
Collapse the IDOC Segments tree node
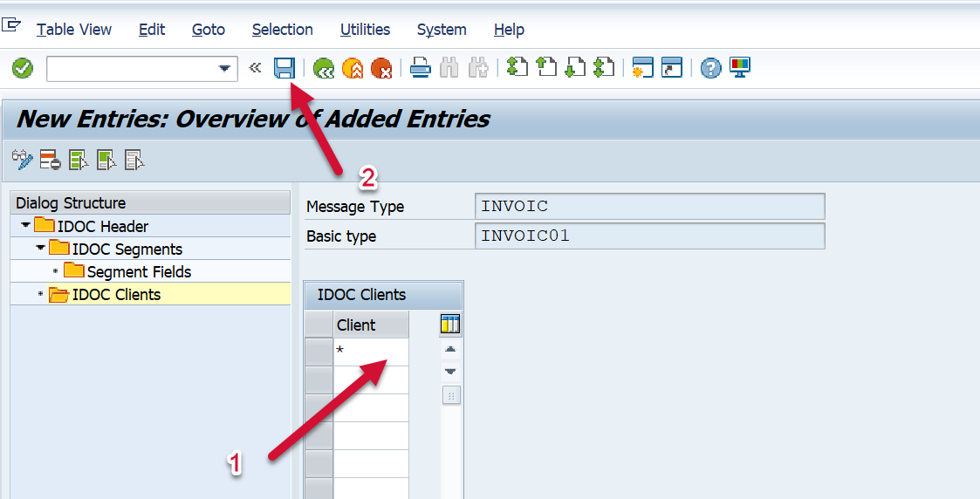point(40,249)
